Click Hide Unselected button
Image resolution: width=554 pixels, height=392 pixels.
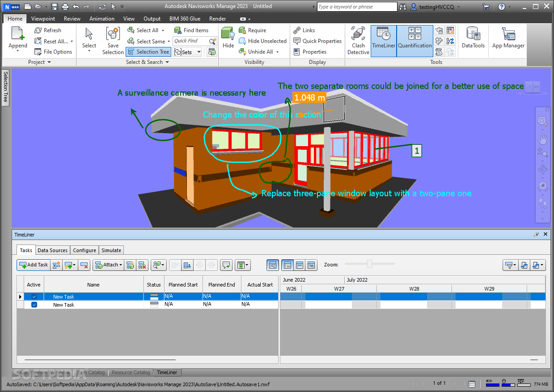click(262, 41)
